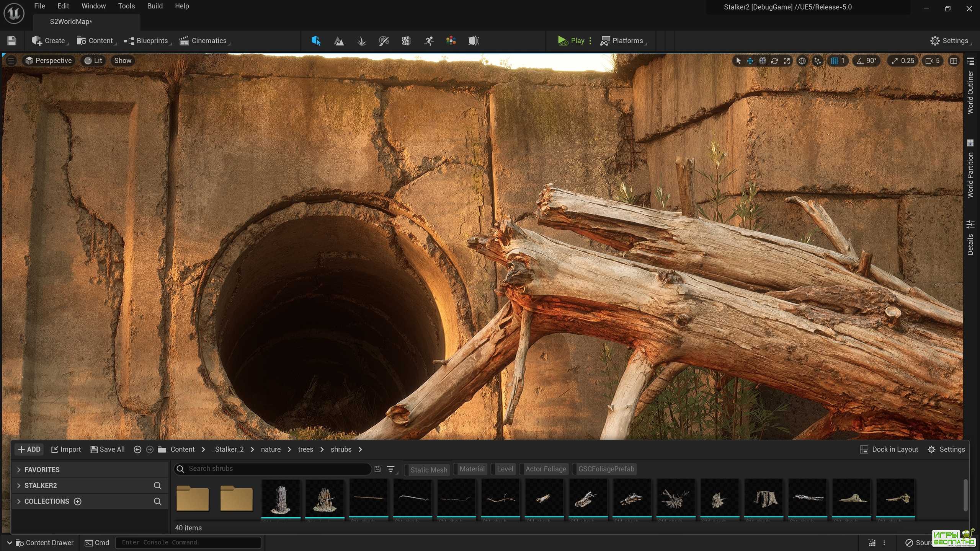Go back in content browser history
The image size is (980, 551).
coord(137,450)
